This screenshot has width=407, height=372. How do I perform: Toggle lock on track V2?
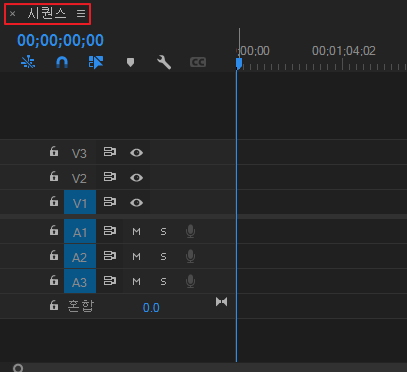pos(54,177)
